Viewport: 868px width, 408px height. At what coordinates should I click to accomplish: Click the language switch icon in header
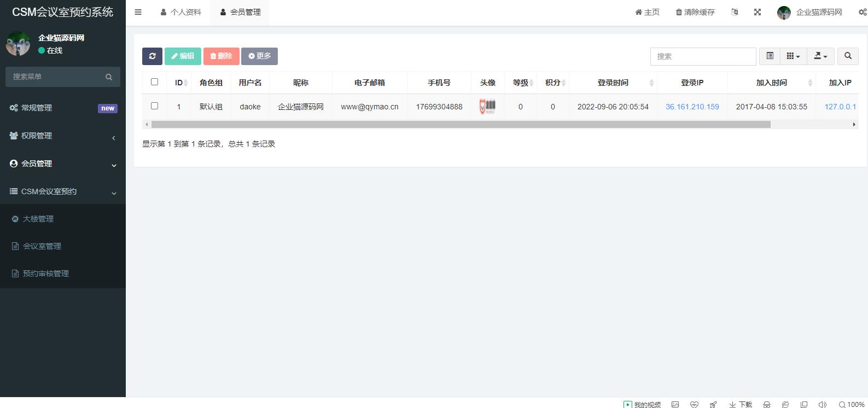coord(735,12)
